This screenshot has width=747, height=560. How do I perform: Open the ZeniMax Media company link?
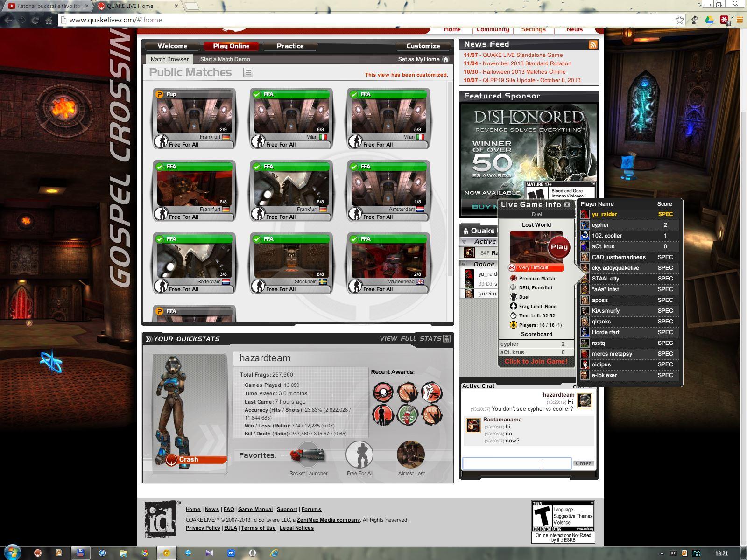pyautogui.click(x=328, y=520)
